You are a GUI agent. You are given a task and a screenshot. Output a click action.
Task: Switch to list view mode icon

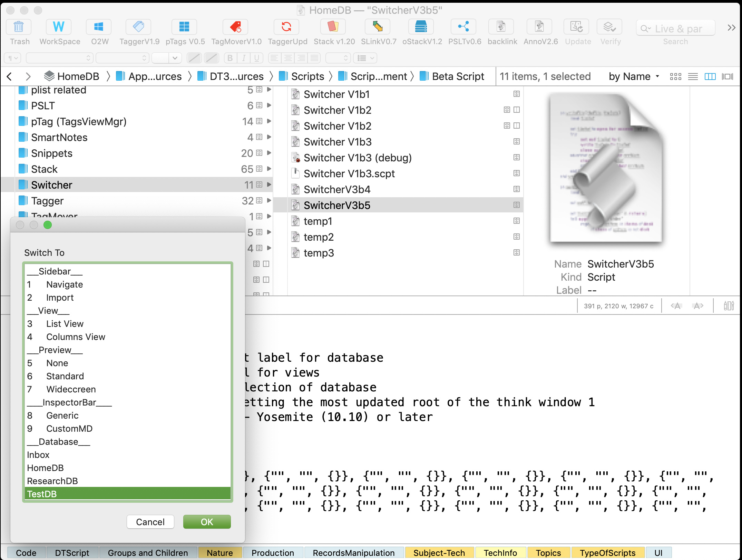[693, 77]
